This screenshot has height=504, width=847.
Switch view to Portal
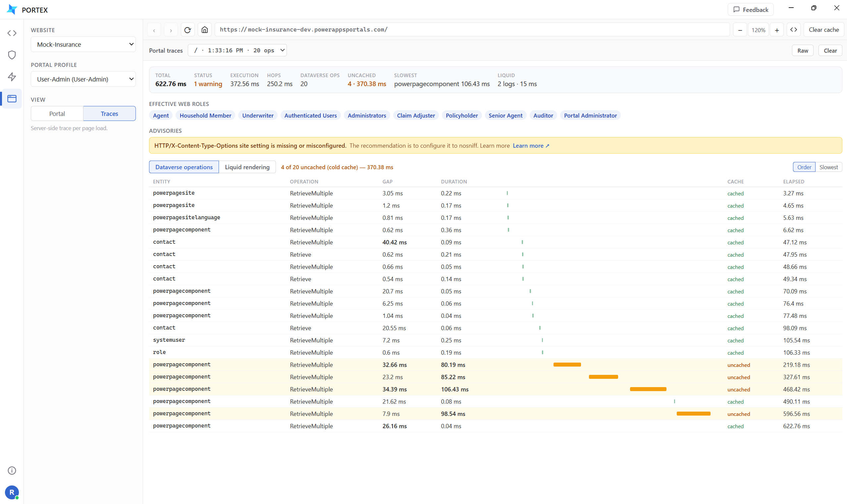(x=57, y=114)
